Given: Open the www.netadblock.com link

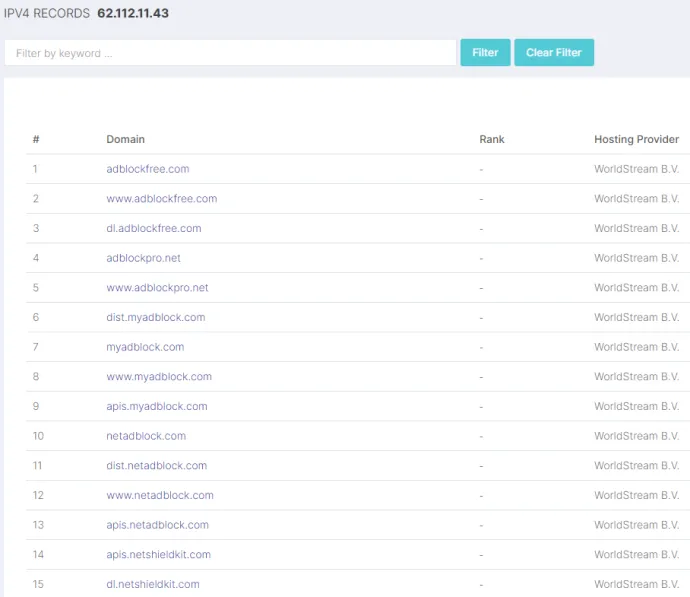Looking at the screenshot, I should tap(160, 495).
